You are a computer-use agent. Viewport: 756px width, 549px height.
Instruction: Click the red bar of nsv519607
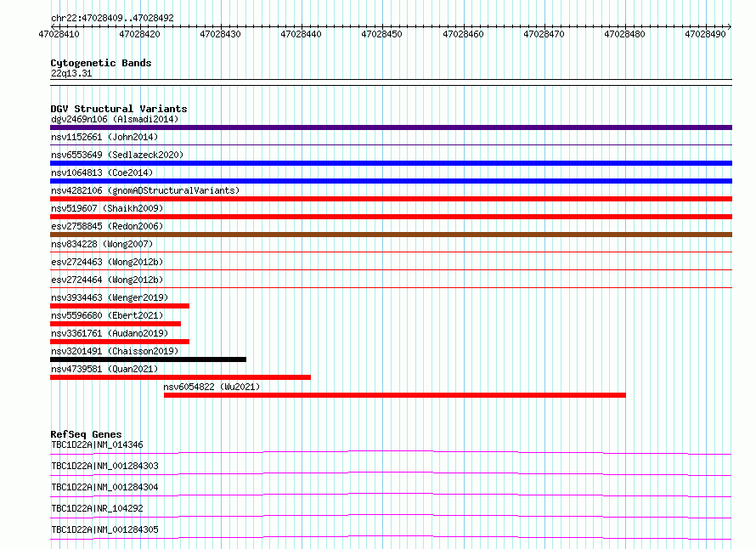pos(391,217)
